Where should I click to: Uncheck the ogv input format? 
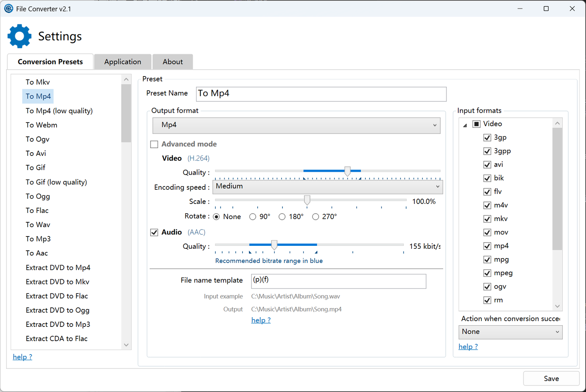487,287
